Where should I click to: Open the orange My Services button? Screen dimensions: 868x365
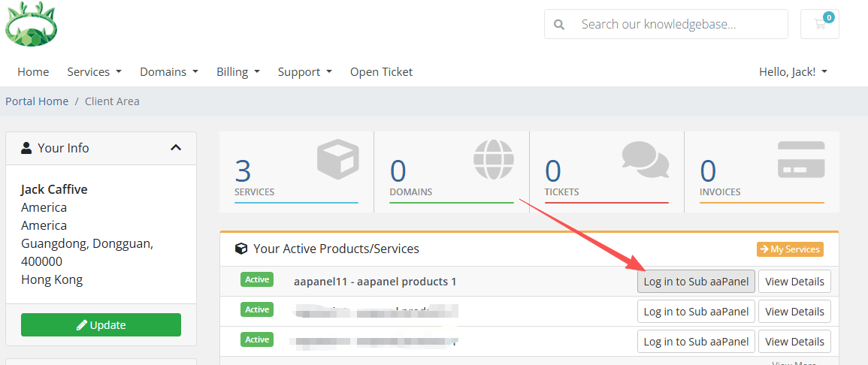(790, 249)
